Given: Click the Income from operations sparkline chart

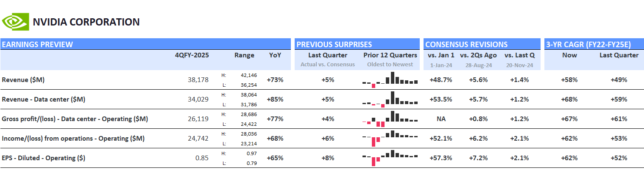Looking at the screenshot, I should [390, 138].
